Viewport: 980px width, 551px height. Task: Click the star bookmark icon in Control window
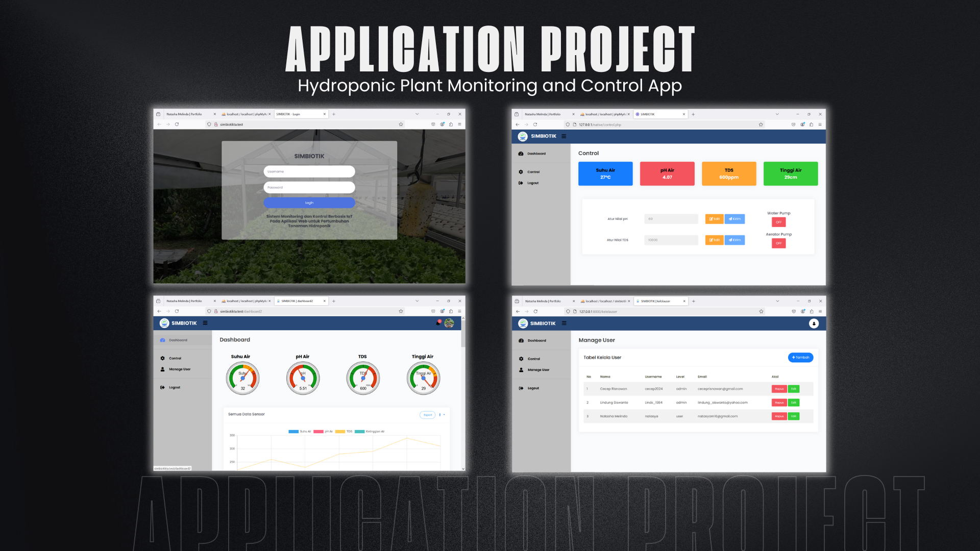click(x=761, y=124)
